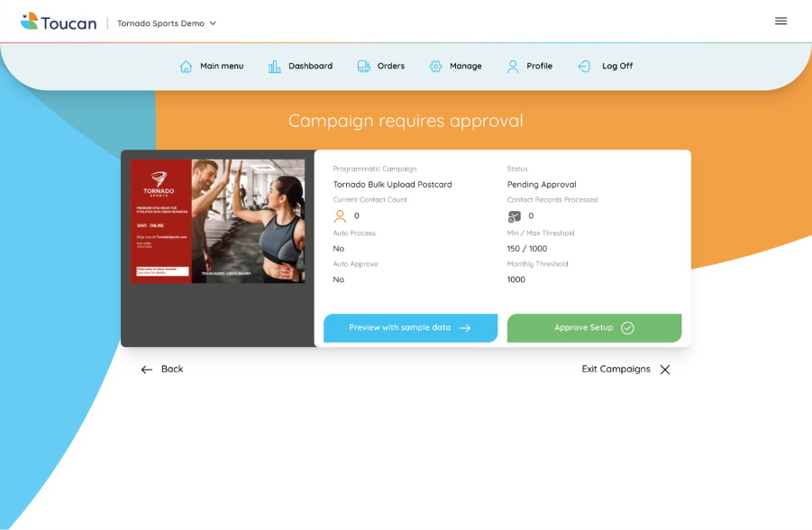Open the Manage menu item
The width and height of the screenshot is (812, 530).
(x=465, y=67)
